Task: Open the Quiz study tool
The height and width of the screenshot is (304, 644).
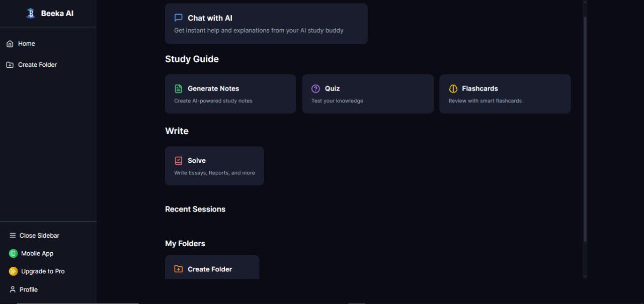Action: click(x=368, y=93)
